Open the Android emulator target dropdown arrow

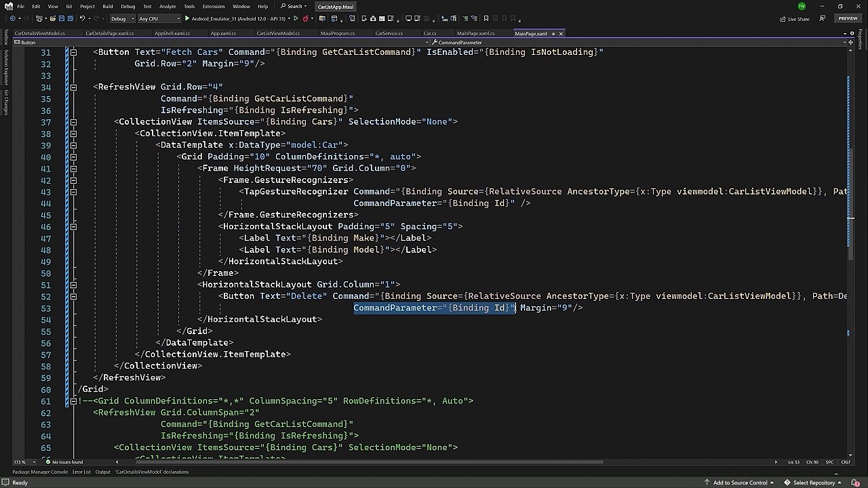[290, 19]
